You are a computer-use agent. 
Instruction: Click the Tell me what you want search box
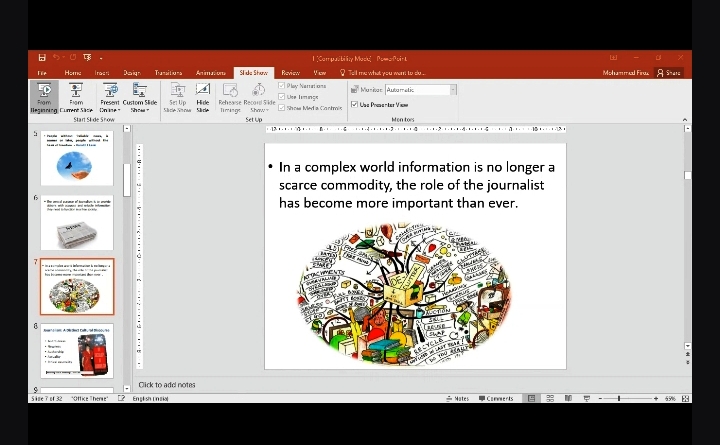[x=386, y=73]
